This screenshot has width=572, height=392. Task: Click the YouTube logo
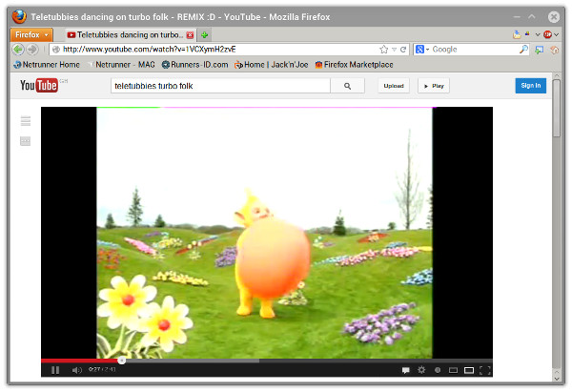tap(39, 86)
